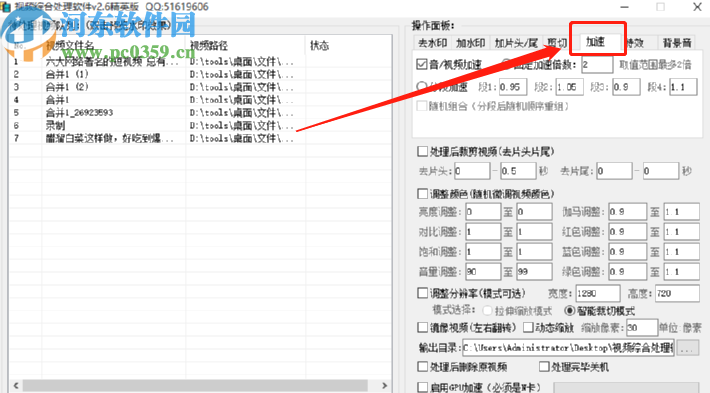710x393 pixels.
Task: Select the 加速 tab
Action: click(x=595, y=42)
